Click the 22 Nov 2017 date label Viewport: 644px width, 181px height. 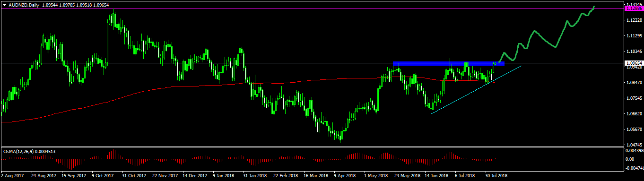(165, 175)
